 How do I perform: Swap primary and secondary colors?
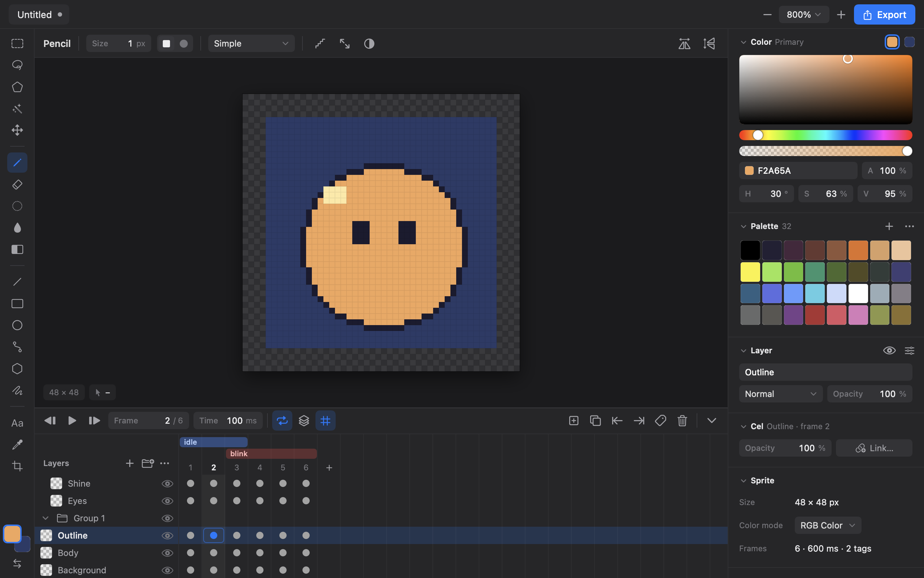[17, 564]
